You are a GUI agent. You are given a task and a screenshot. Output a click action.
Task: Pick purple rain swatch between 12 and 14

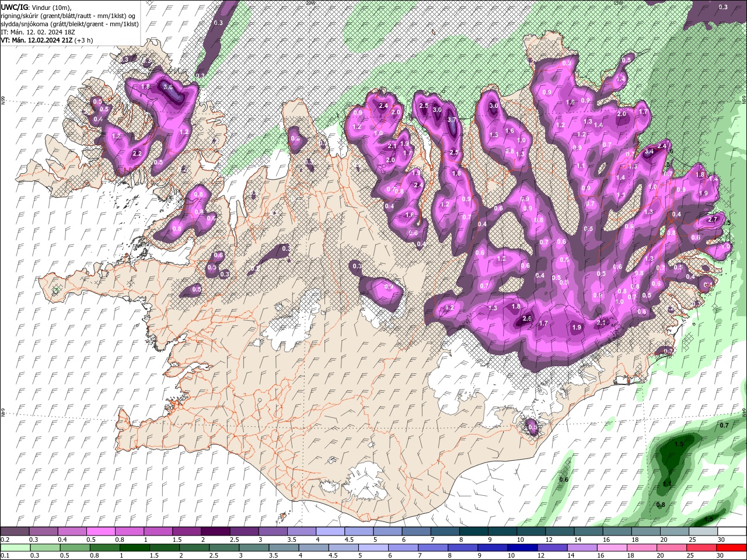point(552,548)
